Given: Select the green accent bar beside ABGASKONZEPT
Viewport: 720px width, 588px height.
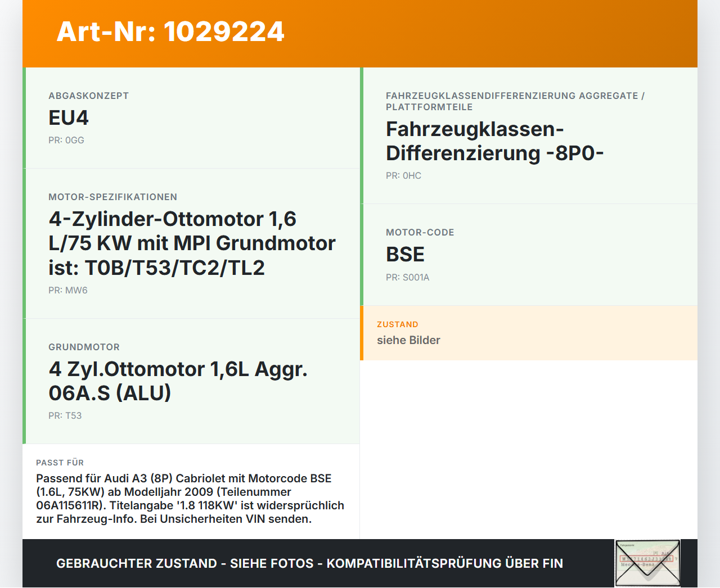Looking at the screenshot, I should point(24,118).
